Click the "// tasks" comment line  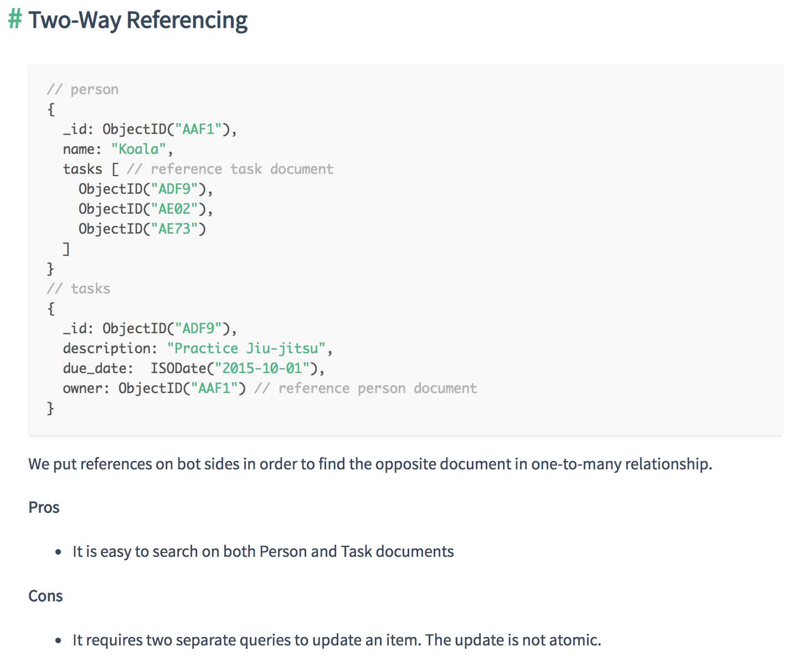(x=79, y=288)
